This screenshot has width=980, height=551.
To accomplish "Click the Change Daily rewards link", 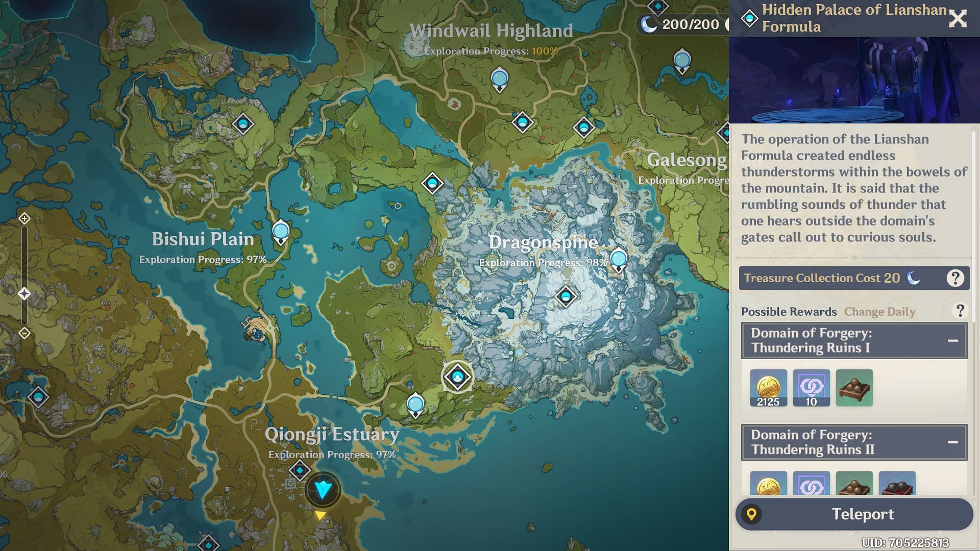I will (x=879, y=311).
